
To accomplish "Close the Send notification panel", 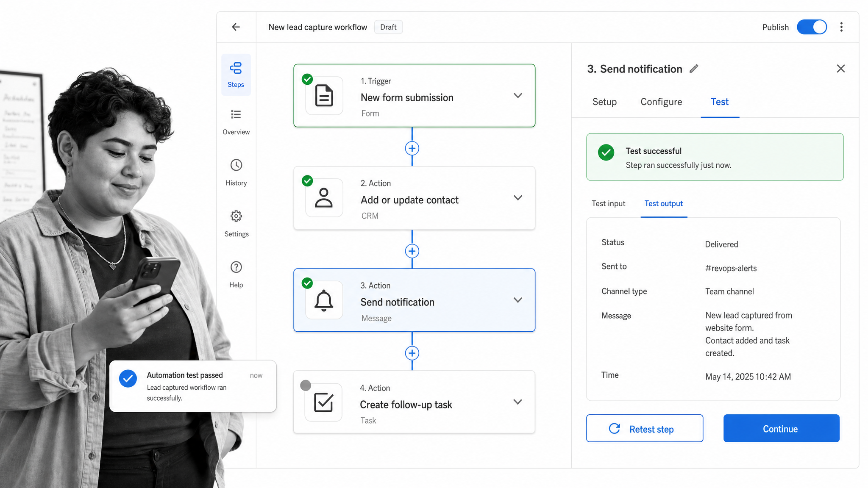I will pyautogui.click(x=841, y=69).
